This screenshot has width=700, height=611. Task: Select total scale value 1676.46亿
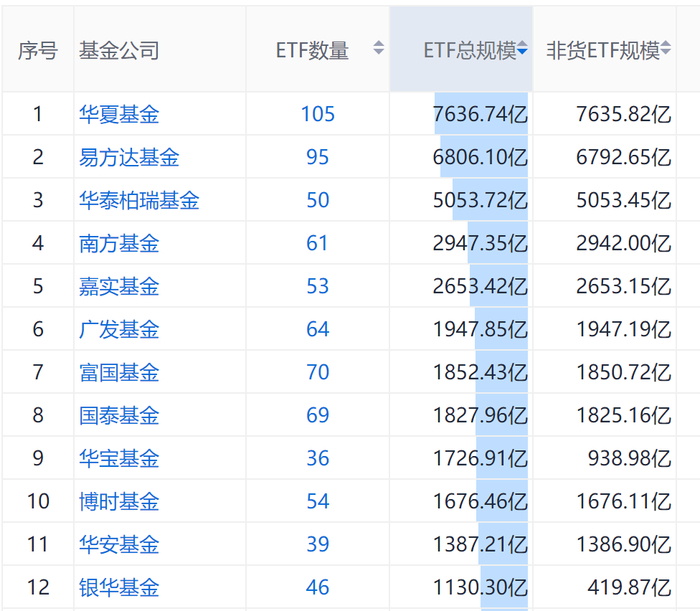point(480,501)
